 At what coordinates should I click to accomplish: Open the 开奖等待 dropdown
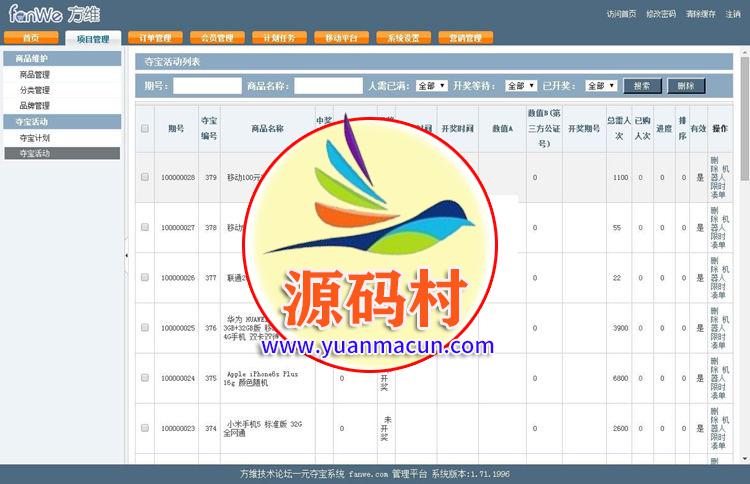tap(520, 86)
